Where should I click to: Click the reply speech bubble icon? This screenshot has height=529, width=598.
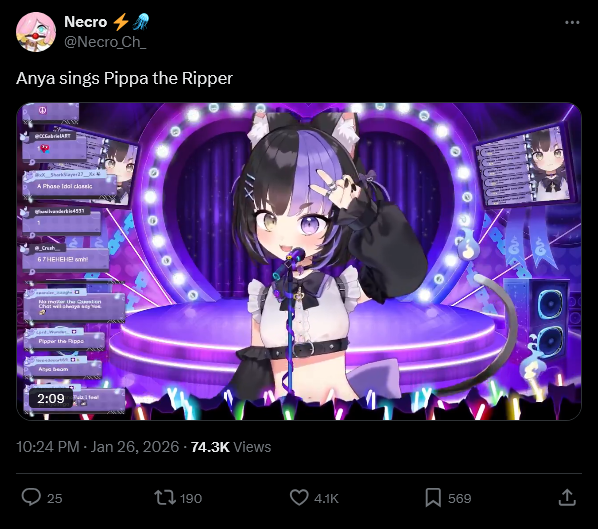(x=31, y=497)
